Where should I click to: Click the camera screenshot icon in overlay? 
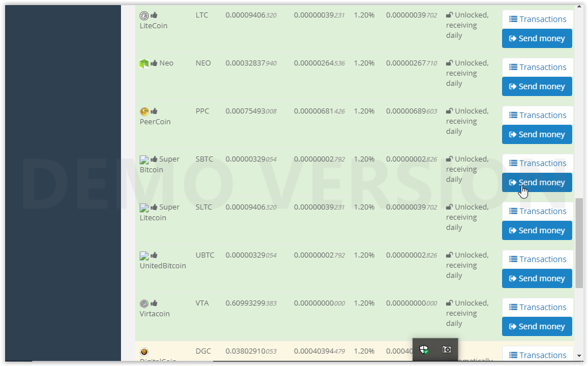coord(446,350)
